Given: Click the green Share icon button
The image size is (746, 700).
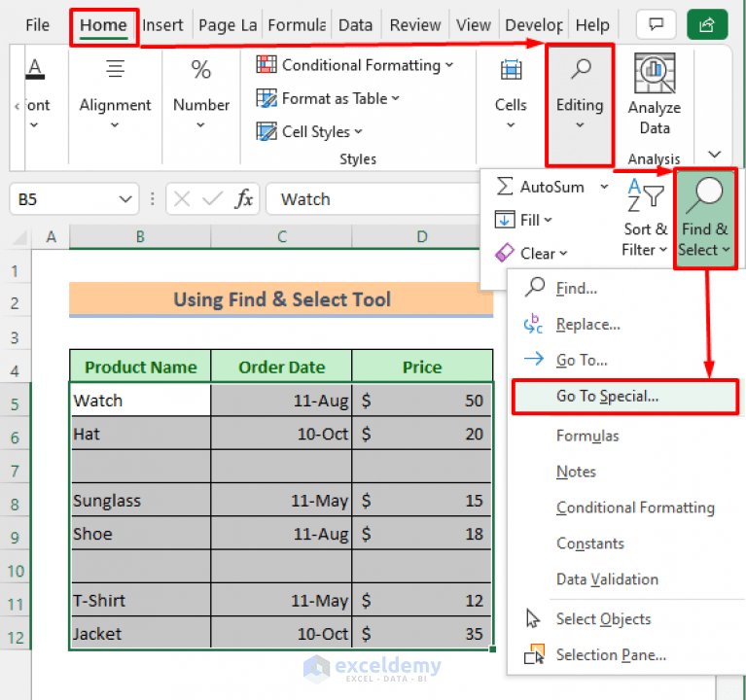Looking at the screenshot, I should tap(706, 23).
